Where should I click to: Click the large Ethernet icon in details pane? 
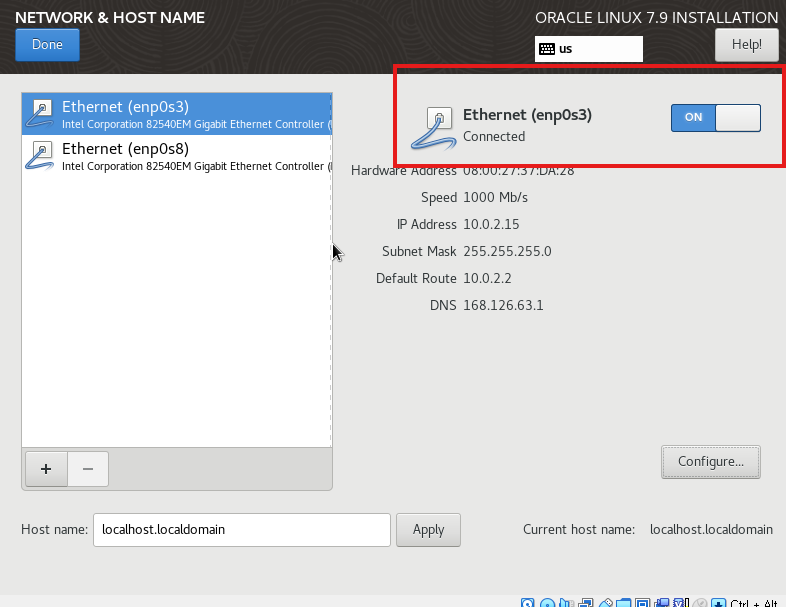(434, 129)
